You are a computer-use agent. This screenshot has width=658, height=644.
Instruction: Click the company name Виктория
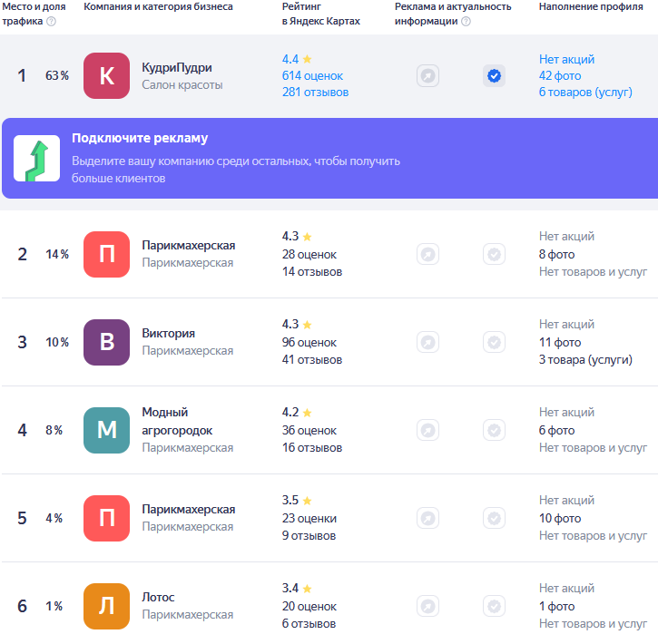click(168, 333)
